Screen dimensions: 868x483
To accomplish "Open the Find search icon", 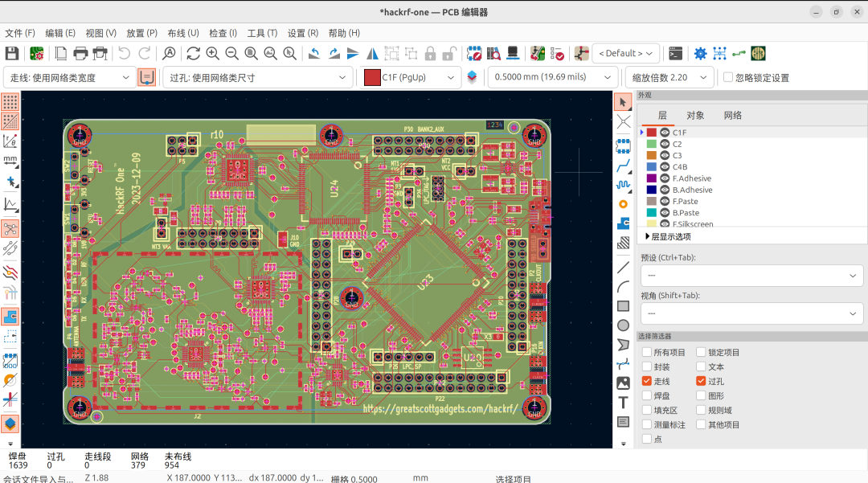I will tap(169, 54).
